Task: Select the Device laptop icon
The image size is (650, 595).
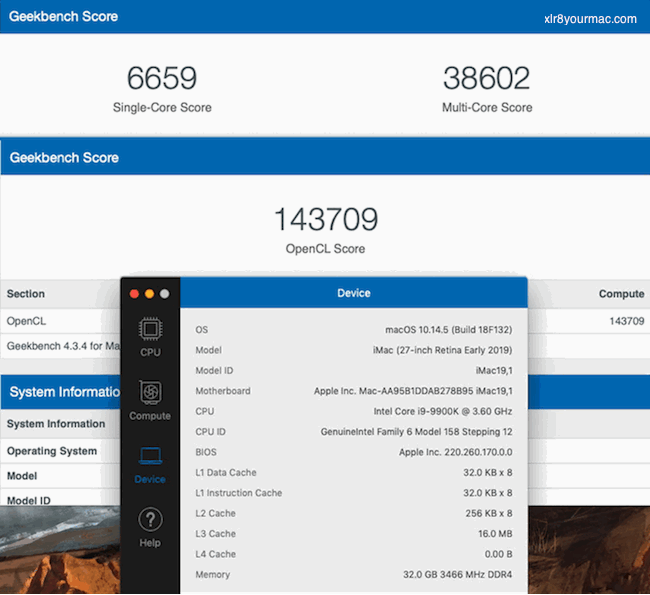Action: point(150,456)
